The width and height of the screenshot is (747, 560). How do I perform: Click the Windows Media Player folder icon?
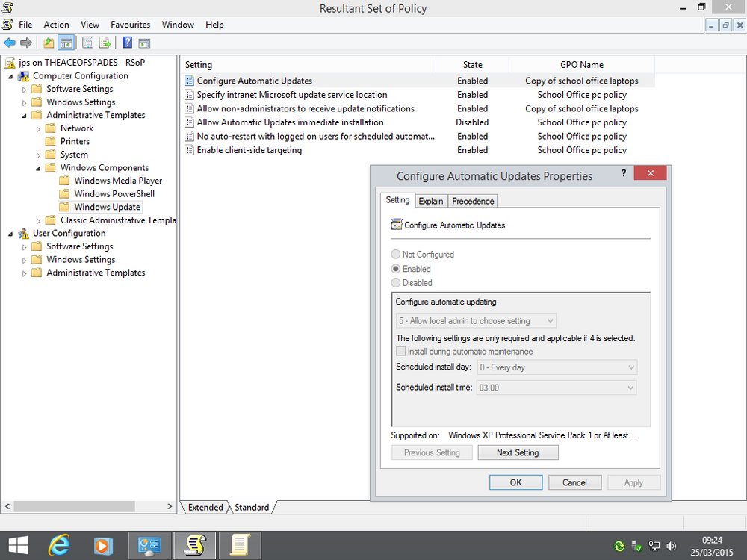[x=64, y=181]
